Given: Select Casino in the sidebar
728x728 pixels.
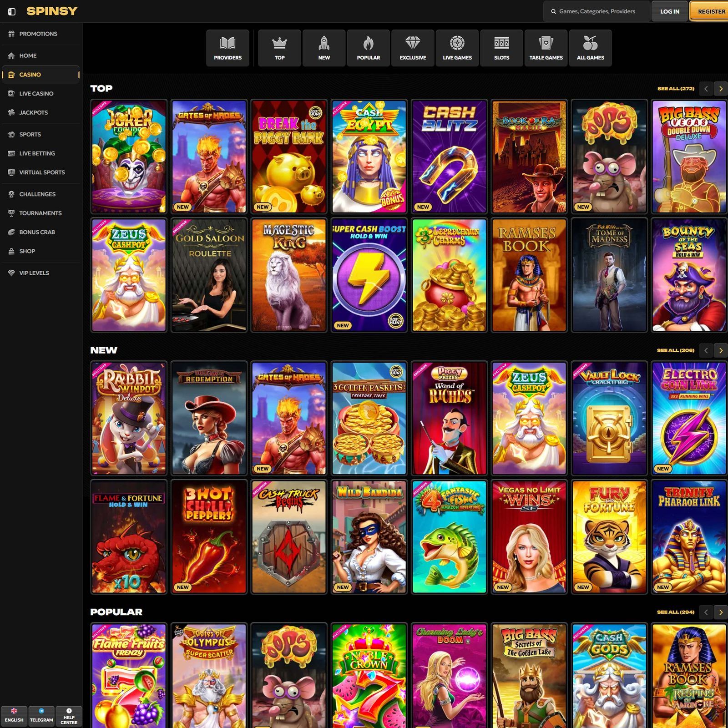Looking at the screenshot, I should pyautogui.click(x=41, y=75).
